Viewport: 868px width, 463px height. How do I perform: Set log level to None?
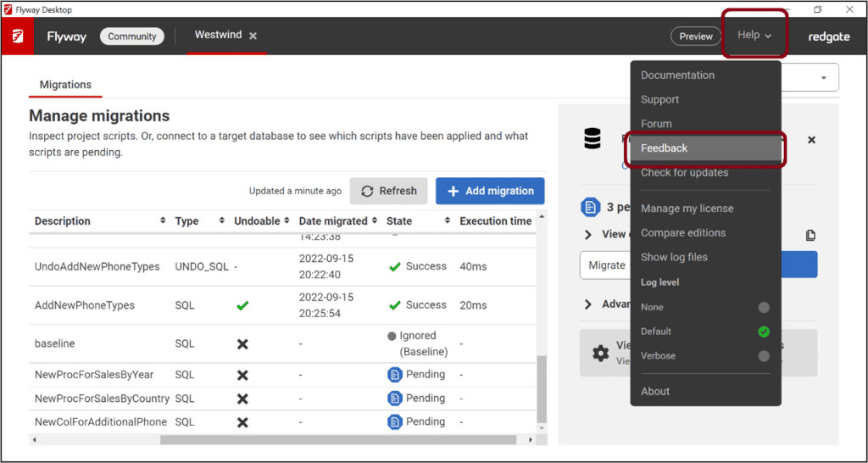(764, 307)
